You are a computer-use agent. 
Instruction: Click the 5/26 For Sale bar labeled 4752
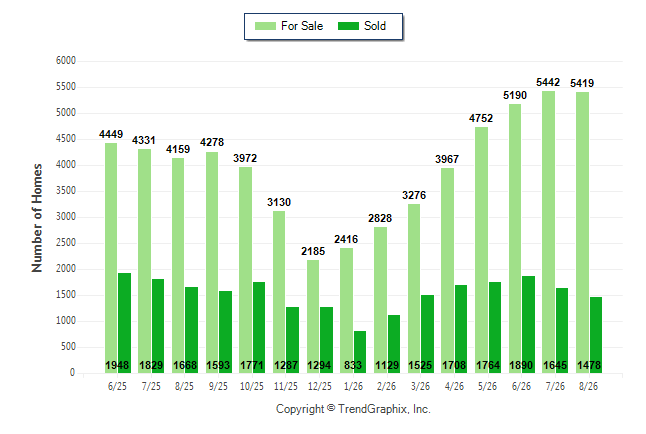pyautogui.click(x=481, y=250)
